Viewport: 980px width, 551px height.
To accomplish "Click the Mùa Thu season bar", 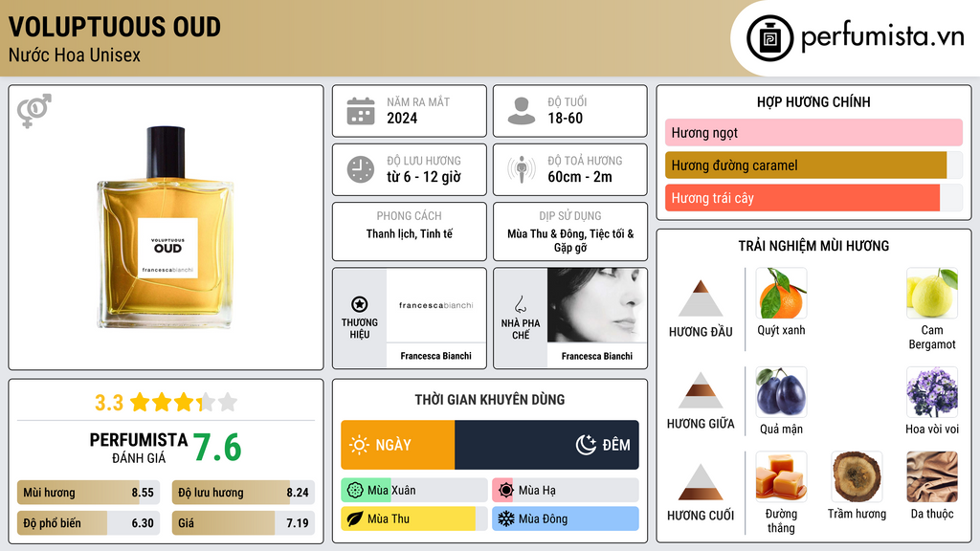I will (x=413, y=518).
